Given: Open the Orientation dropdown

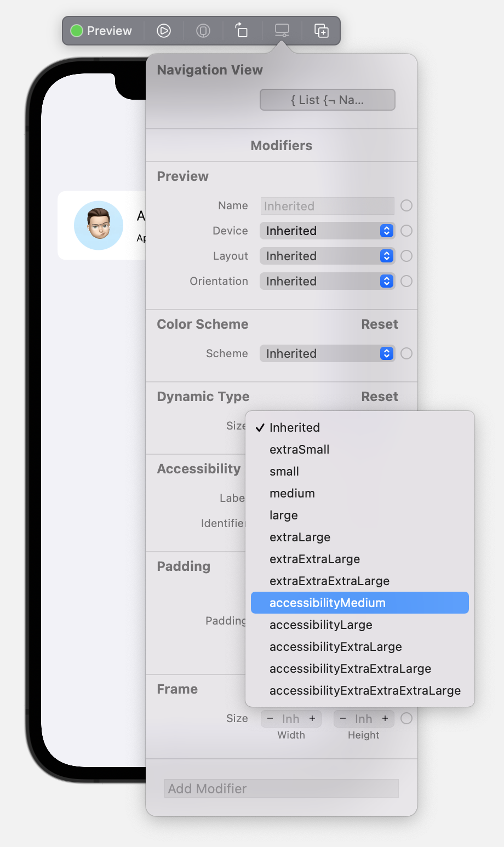Looking at the screenshot, I should [327, 281].
